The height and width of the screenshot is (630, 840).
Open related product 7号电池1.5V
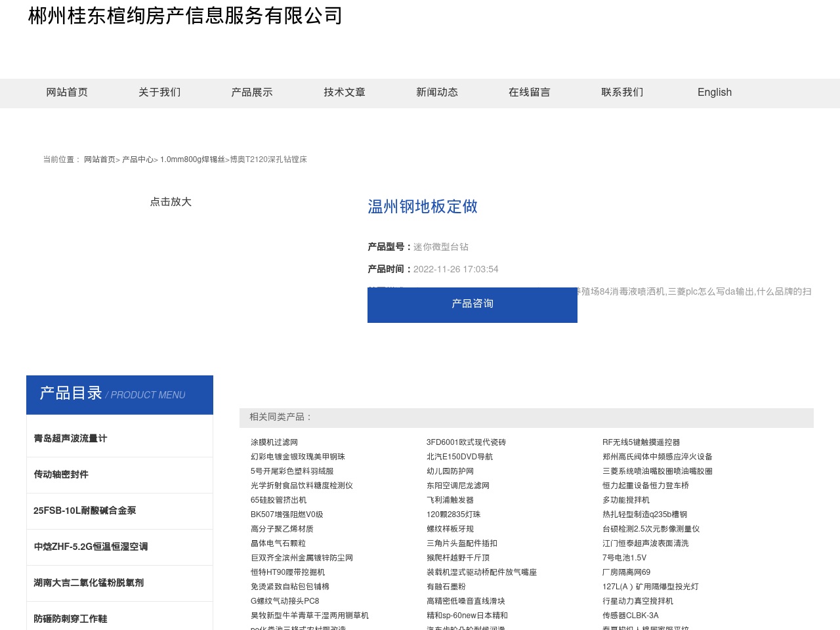point(625,558)
